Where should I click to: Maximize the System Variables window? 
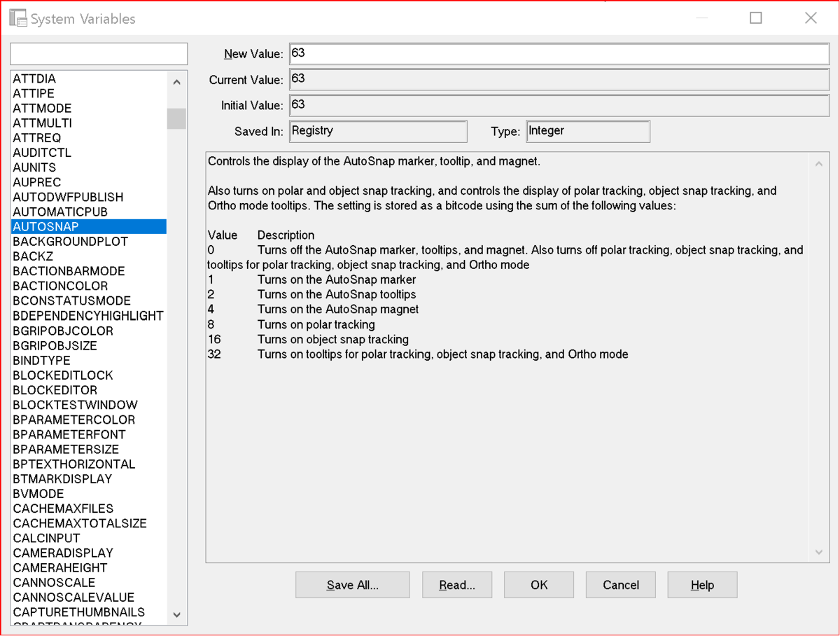tap(756, 18)
